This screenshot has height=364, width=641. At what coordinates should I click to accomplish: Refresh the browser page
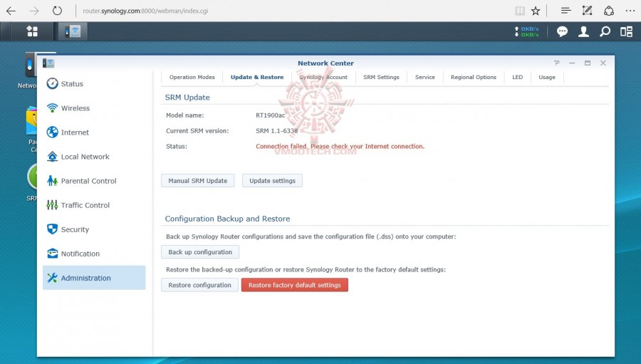(x=57, y=11)
